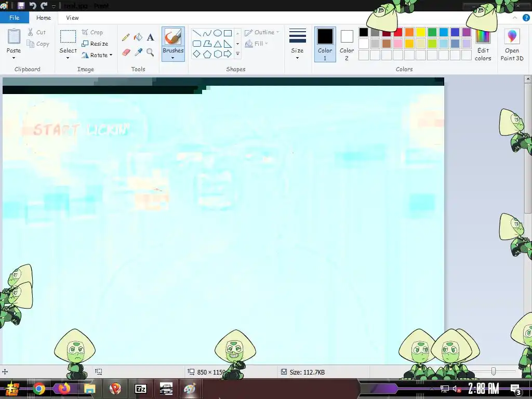Select the Fill with color bucket tool

[138, 37]
